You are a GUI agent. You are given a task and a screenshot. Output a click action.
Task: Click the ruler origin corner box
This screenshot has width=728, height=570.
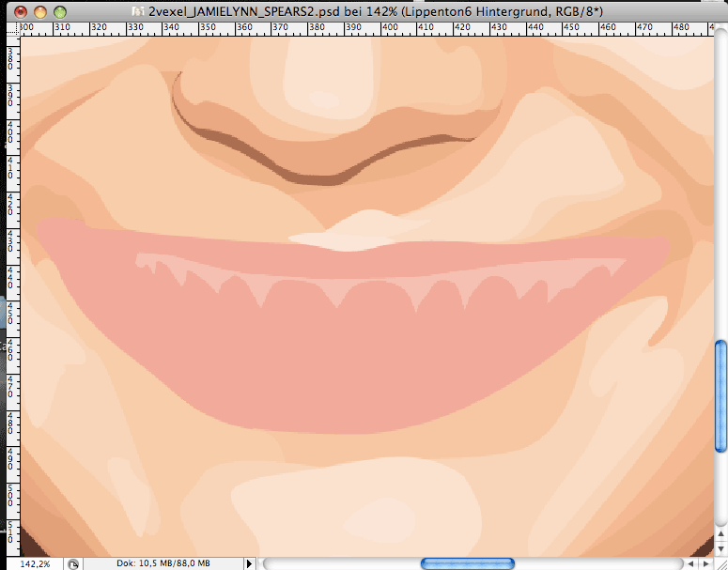pyautogui.click(x=13, y=29)
